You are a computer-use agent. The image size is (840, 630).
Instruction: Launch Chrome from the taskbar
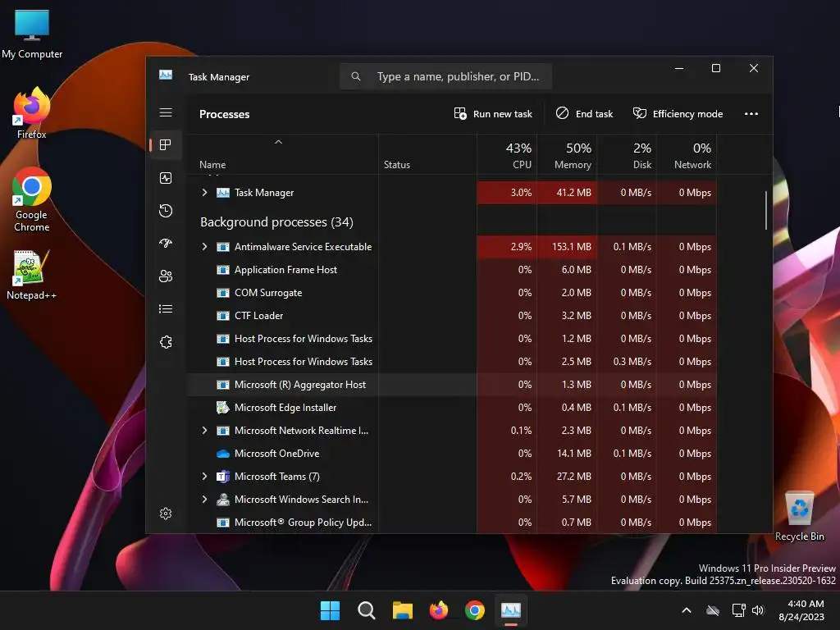tap(475, 610)
